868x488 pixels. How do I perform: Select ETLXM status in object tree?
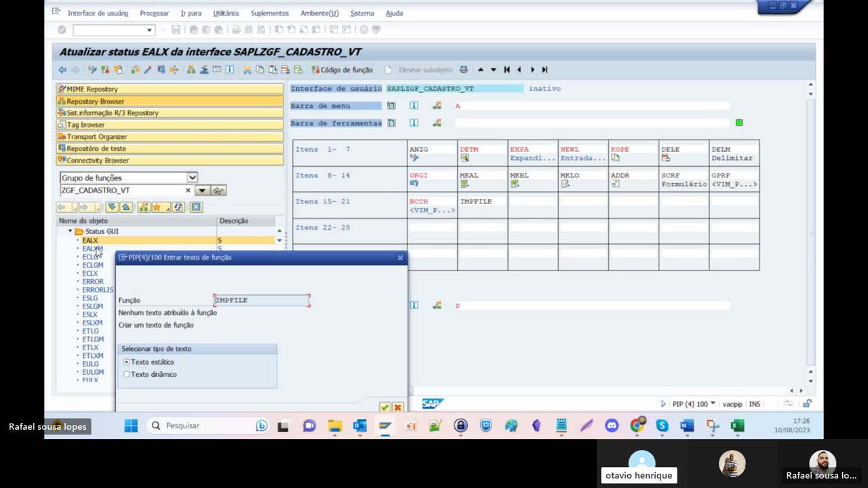[93, 356]
